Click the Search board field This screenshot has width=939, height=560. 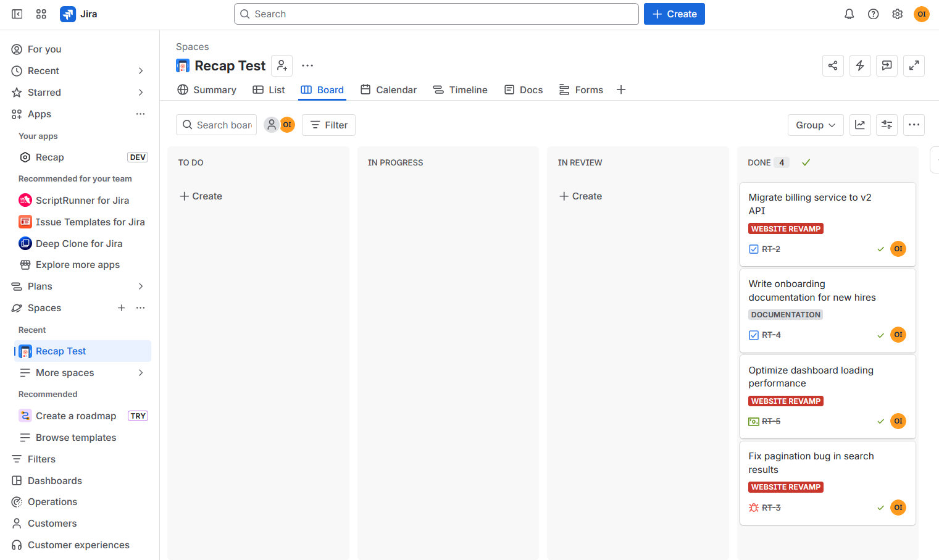pos(216,125)
